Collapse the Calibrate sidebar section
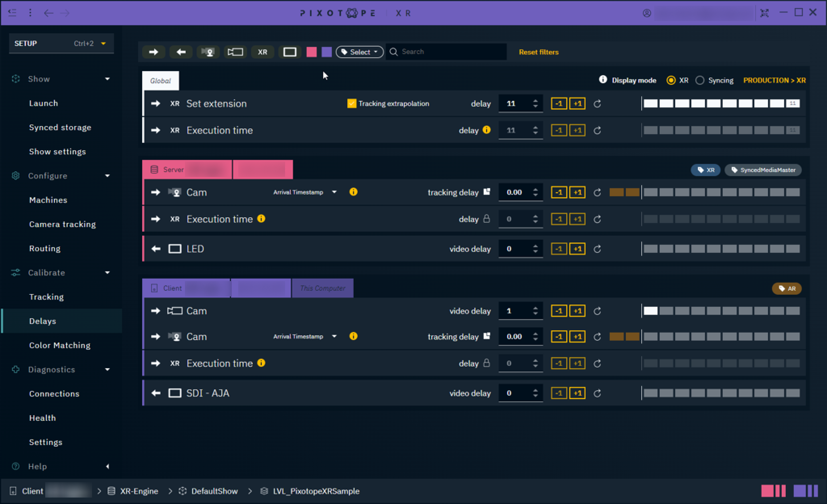The width and height of the screenshot is (827, 504). click(x=107, y=273)
